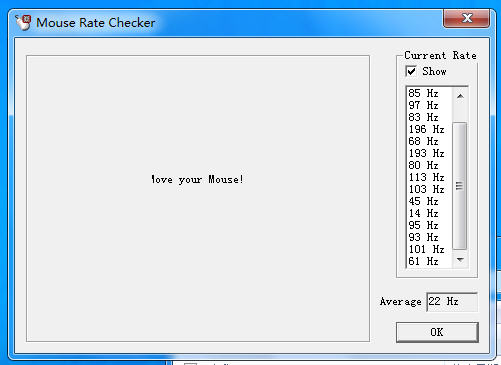This screenshot has width=501, height=365.
Task: Select the 80 Hz list entry
Action: pyautogui.click(x=429, y=165)
